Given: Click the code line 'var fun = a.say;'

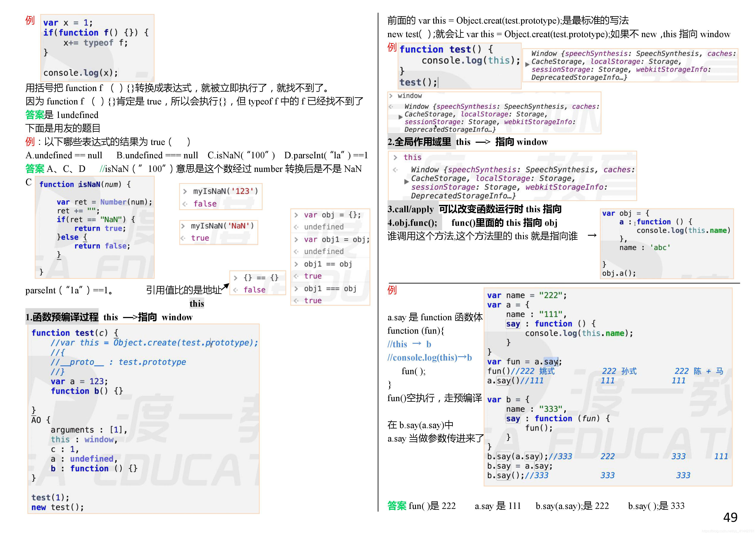Looking at the screenshot, I should tap(525, 362).
